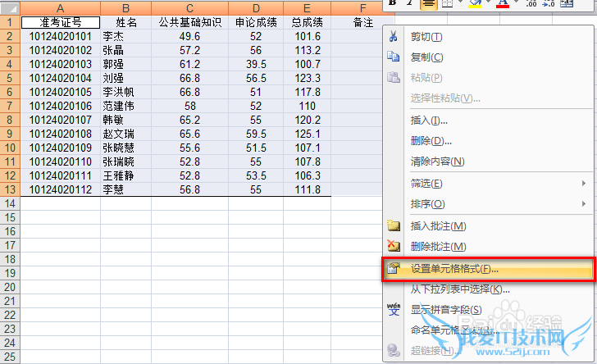Viewport: 597px width, 364px height.
Task: Click the score cell 49.6
Action: 190,37
